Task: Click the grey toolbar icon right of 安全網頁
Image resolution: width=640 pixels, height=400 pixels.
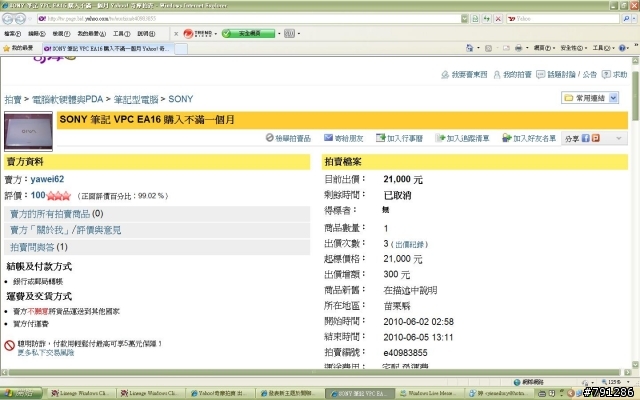Action: (x=289, y=33)
